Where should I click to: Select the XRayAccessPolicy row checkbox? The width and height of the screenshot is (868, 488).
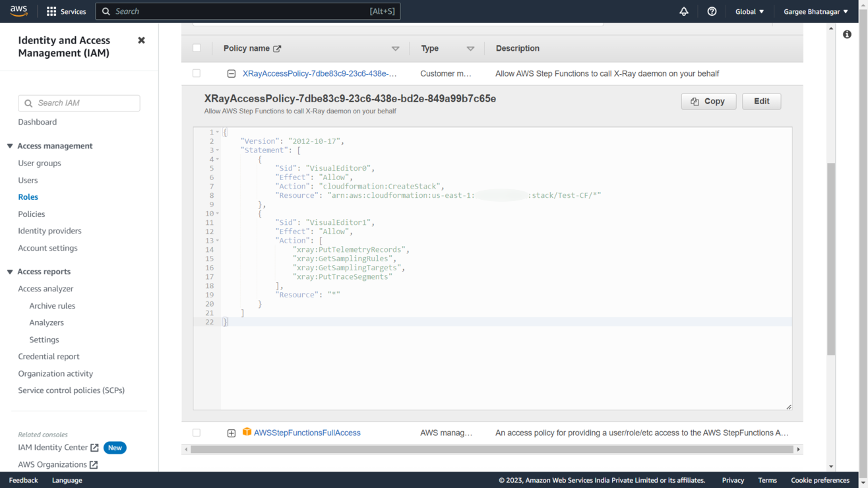pyautogui.click(x=197, y=73)
